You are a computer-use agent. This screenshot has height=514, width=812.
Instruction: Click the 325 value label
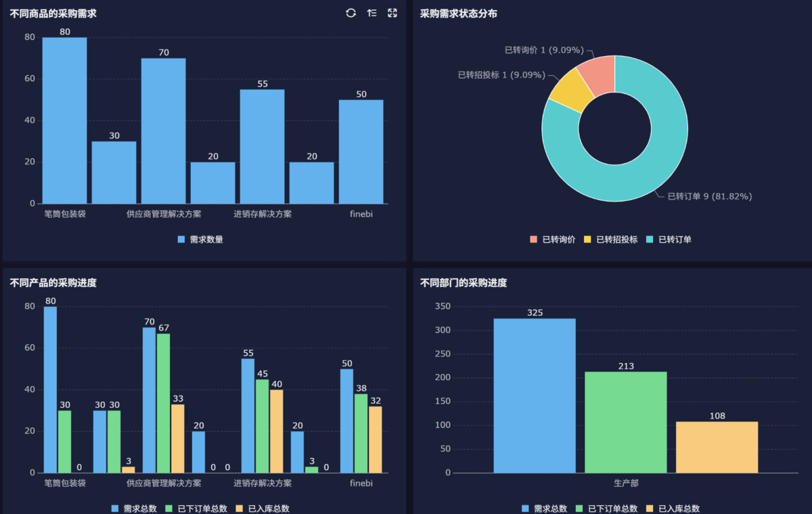click(x=535, y=312)
